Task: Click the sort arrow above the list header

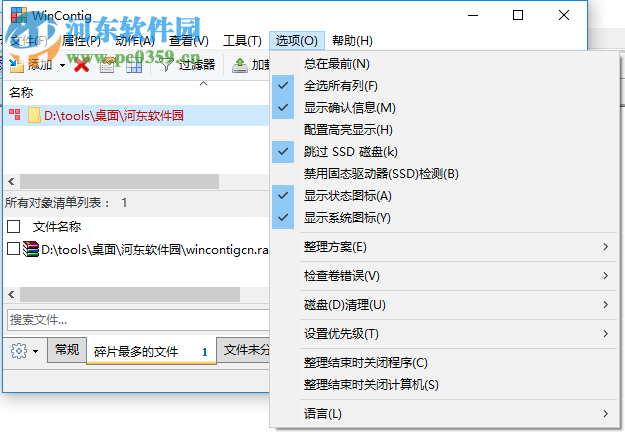Action: click(x=203, y=84)
